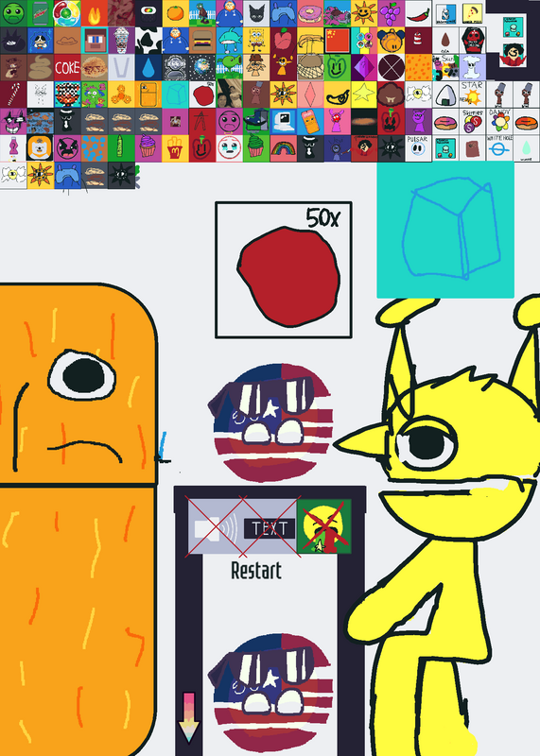Click the DANDY rainbow flower tile
The height and width of the screenshot is (756, 540).
point(499,122)
